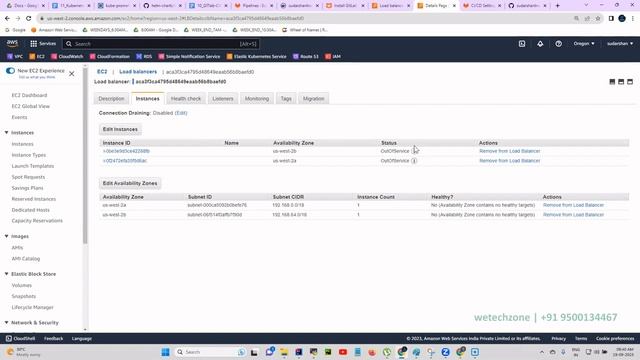Open Launch Templates in sidebar
The width and height of the screenshot is (640, 360).
[33, 166]
